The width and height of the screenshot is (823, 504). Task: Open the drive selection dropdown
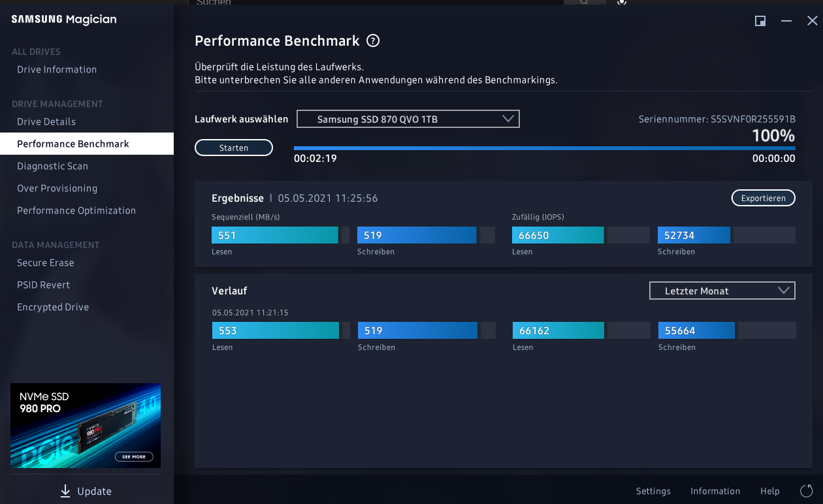[408, 119]
